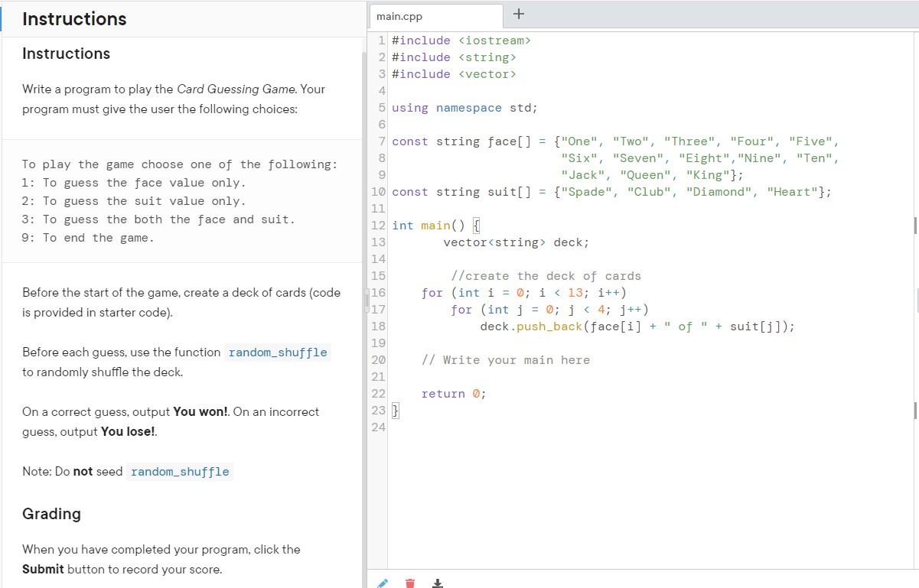Click the "Instructions" subheading text

[66, 54]
